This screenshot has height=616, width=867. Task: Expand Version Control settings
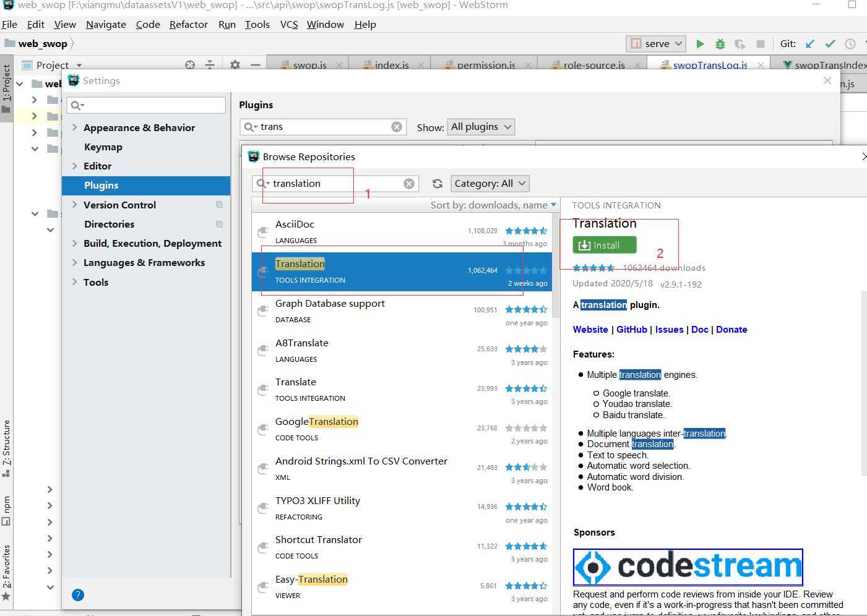74,205
